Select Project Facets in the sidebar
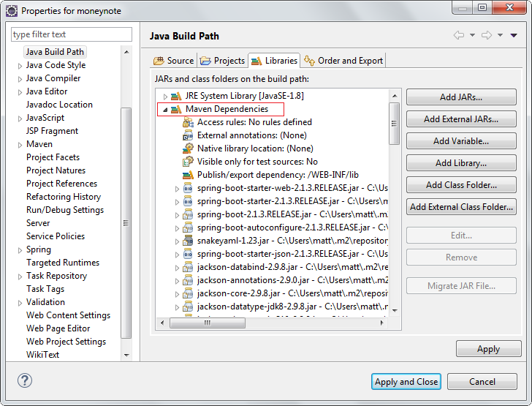This screenshot has width=532, height=406. pos(53,157)
